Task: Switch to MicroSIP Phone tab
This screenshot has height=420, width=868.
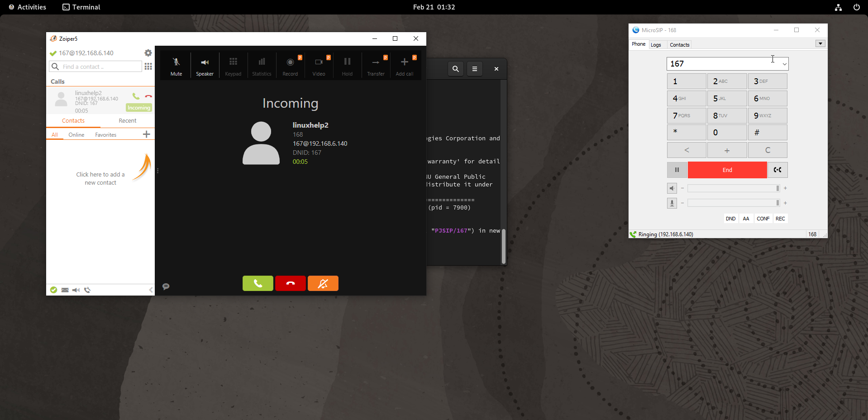Action: (639, 44)
